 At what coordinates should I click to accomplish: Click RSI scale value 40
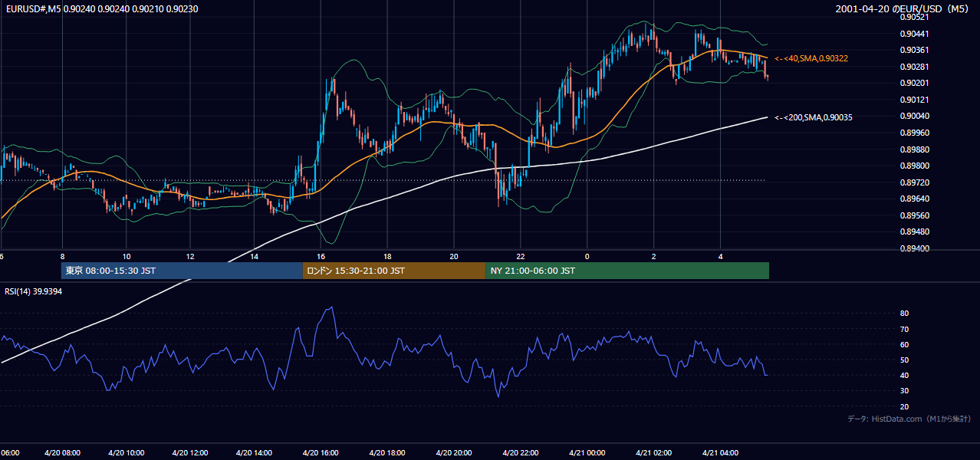[x=904, y=376]
